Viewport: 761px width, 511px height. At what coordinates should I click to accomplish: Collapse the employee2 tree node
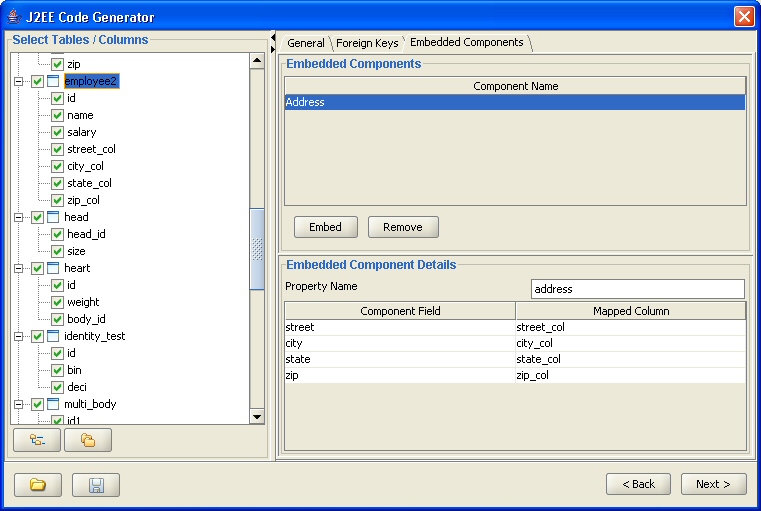click(x=18, y=81)
